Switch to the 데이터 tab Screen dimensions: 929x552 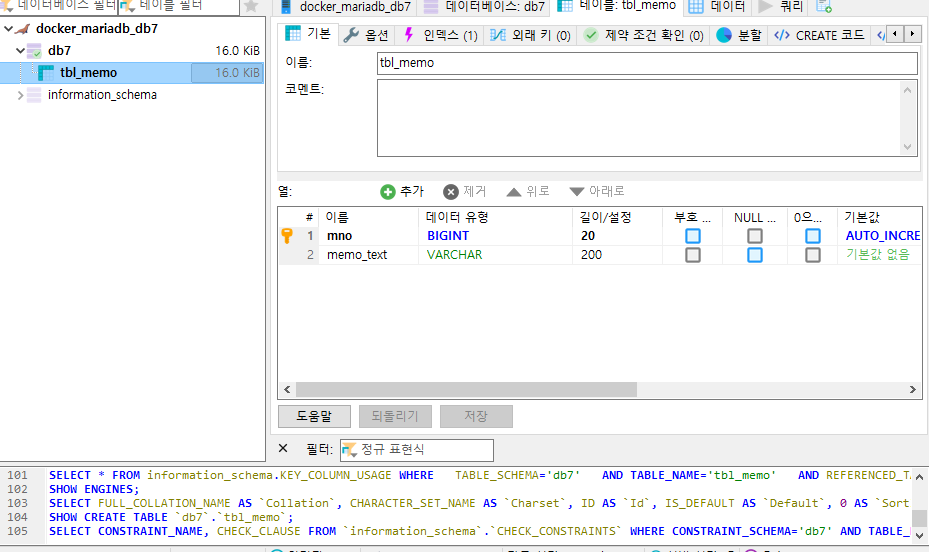(717, 7)
